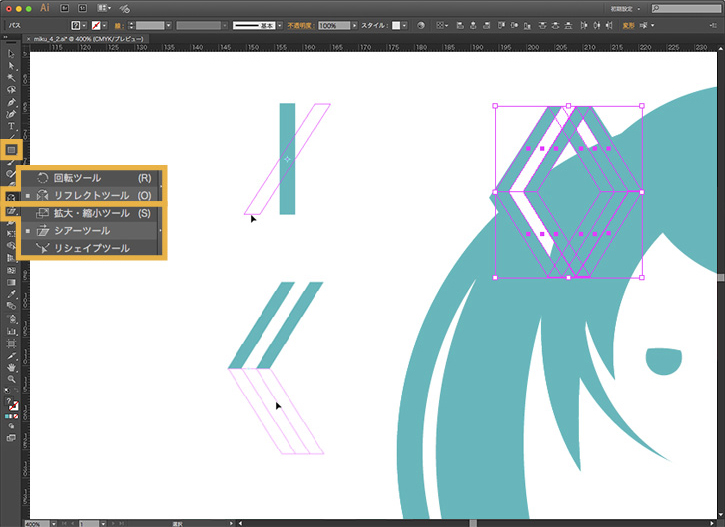Viewport: 725px width, 527px height.
Task: Click the search field at top right
Action: [686, 9]
